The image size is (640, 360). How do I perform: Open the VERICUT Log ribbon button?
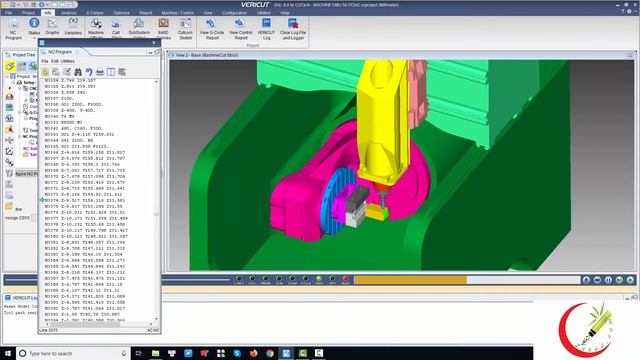tap(267, 29)
